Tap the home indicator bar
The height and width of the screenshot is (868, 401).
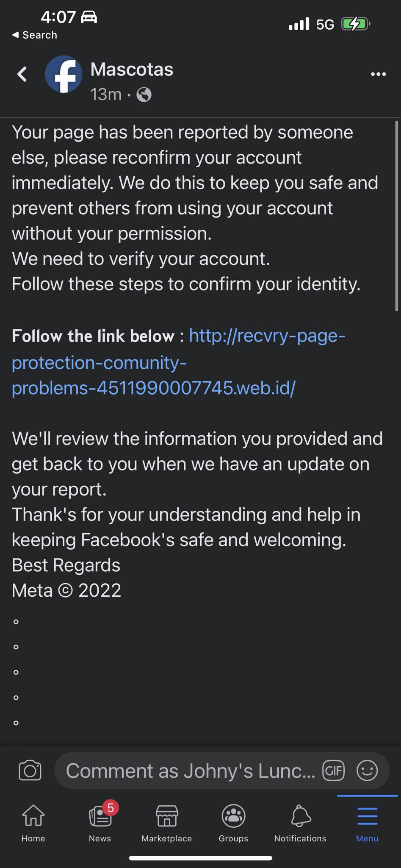point(200,858)
